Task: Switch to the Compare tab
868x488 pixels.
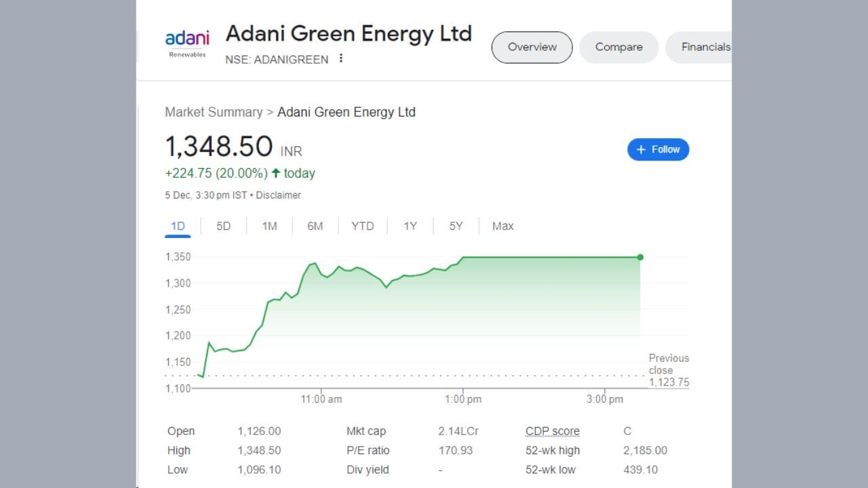Action: click(618, 47)
